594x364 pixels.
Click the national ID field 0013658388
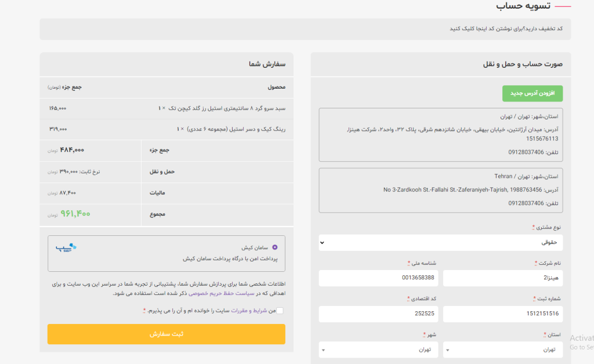pyautogui.click(x=378, y=278)
